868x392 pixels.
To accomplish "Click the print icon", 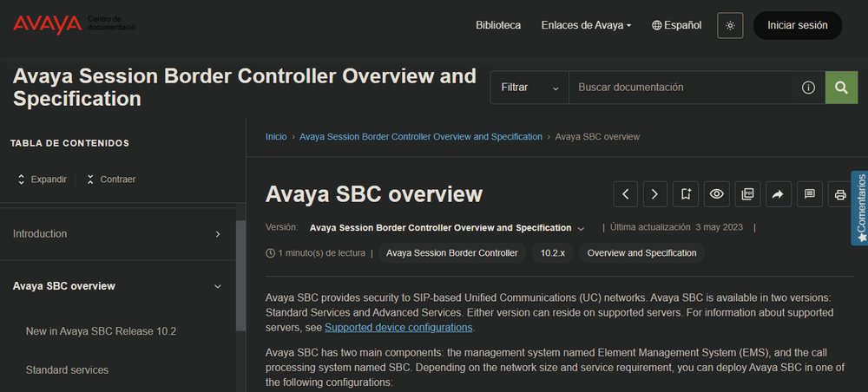I will [x=840, y=194].
